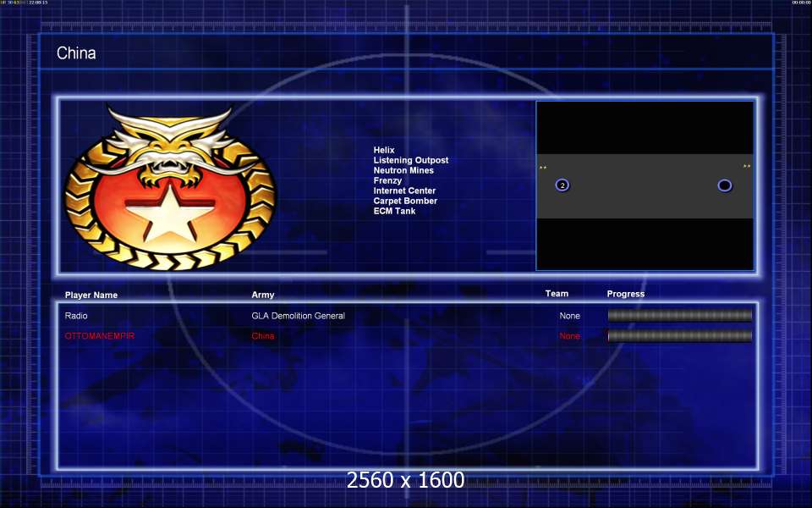Screen dimensions: 812x508
Task: Select player name OTTOMANEMPIR
Action: point(100,336)
